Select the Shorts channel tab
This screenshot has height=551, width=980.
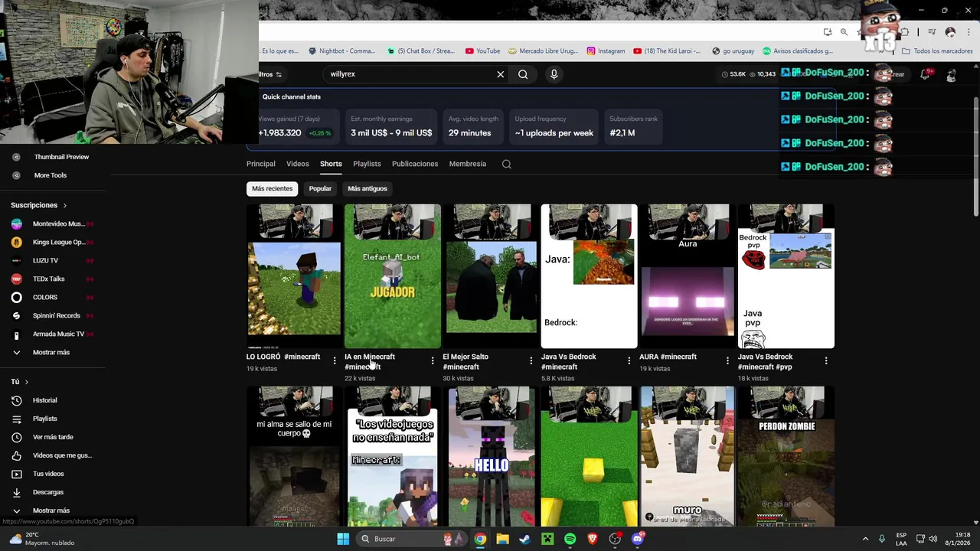(331, 164)
